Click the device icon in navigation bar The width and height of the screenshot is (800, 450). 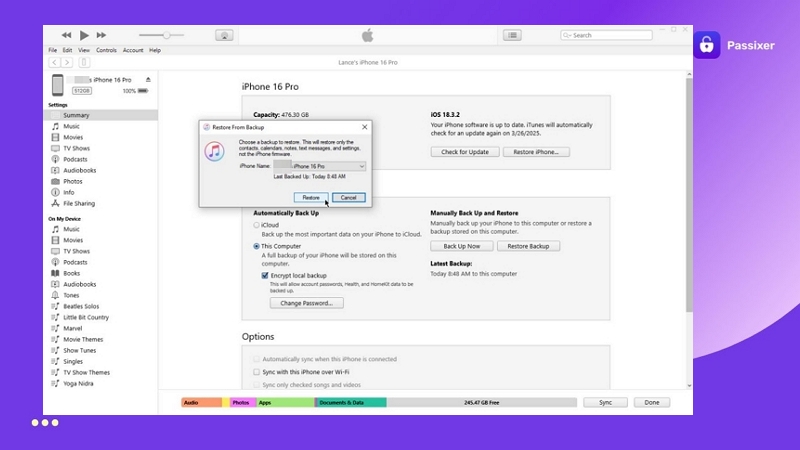click(x=84, y=62)
